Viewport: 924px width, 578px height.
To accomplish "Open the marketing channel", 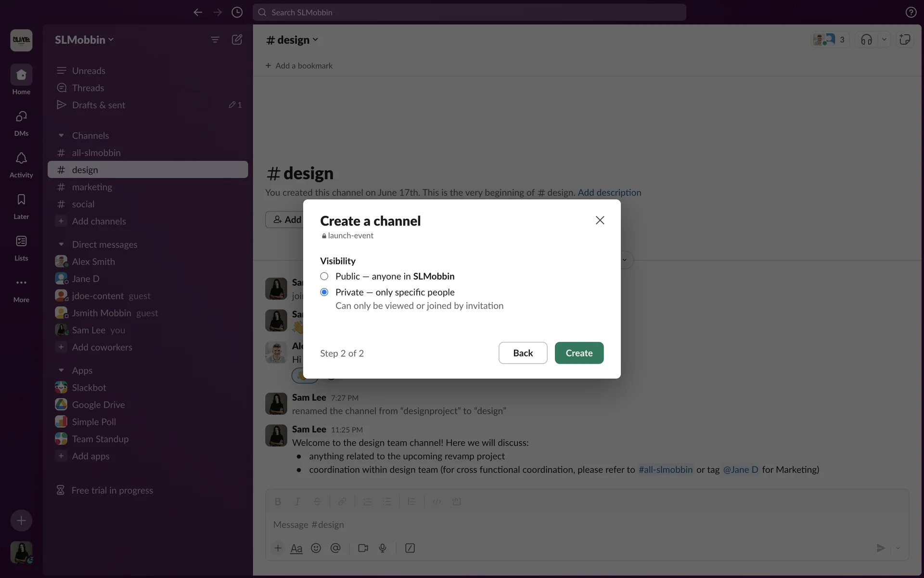I will click(x=92, y=187).
